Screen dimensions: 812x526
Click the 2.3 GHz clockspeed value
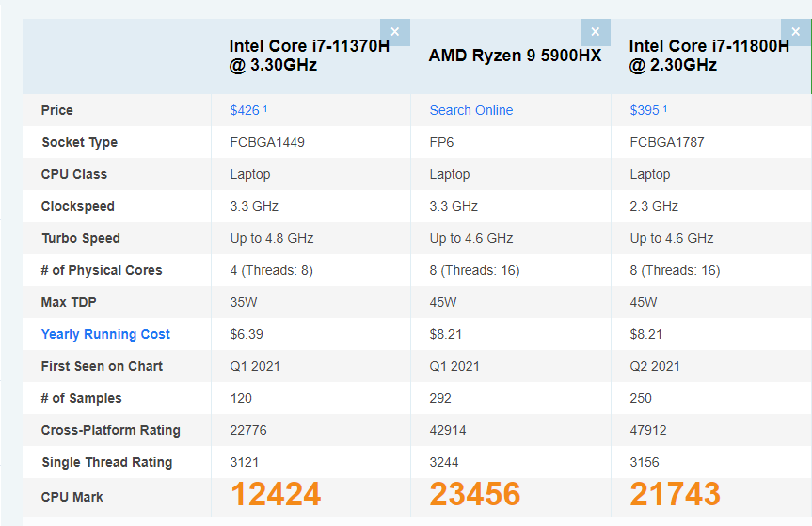coord(654,207)
